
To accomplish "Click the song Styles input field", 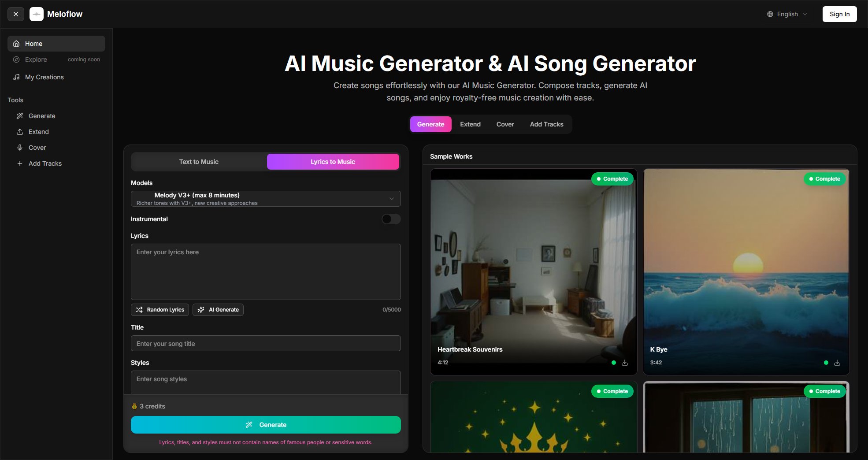I will coord(266,382).
